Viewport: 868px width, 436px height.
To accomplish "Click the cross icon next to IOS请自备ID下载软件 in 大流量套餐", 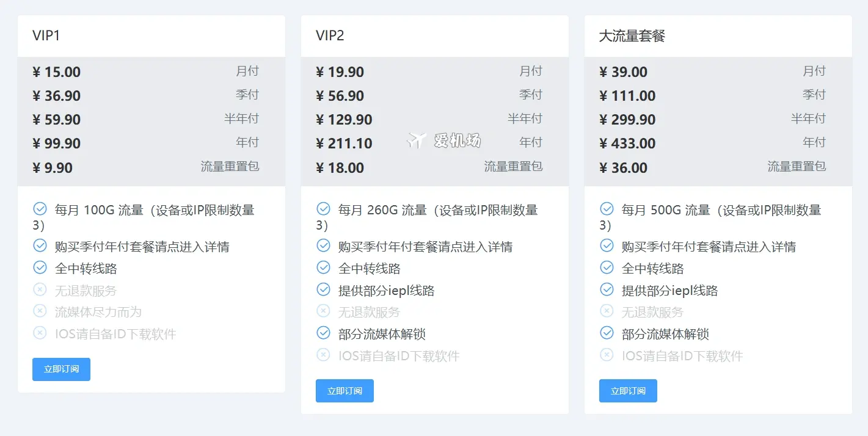I will (607, 355).
